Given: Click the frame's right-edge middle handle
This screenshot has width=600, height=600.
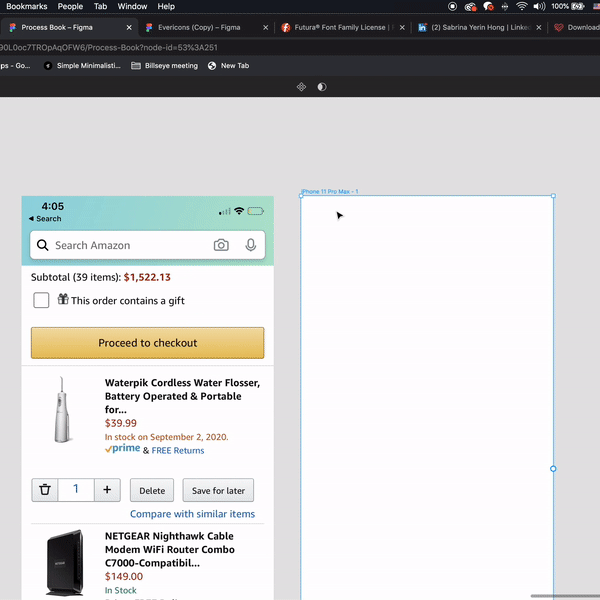Looking at the screenshot, I should pyautogui.click(x=553, y=469).
